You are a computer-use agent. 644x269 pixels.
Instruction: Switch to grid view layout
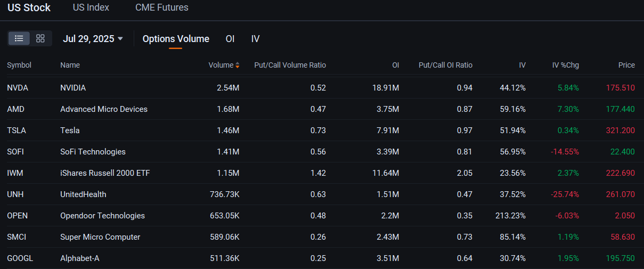tap(40, 38)
